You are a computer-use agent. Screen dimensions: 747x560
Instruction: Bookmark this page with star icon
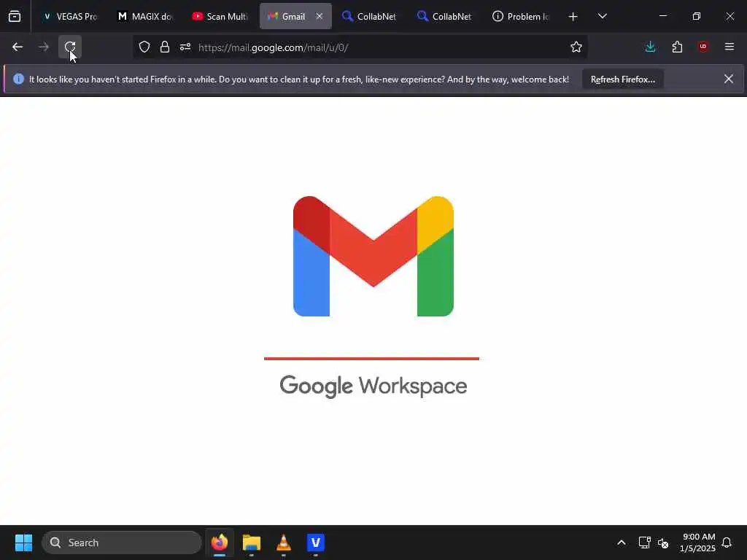point(576,47)
